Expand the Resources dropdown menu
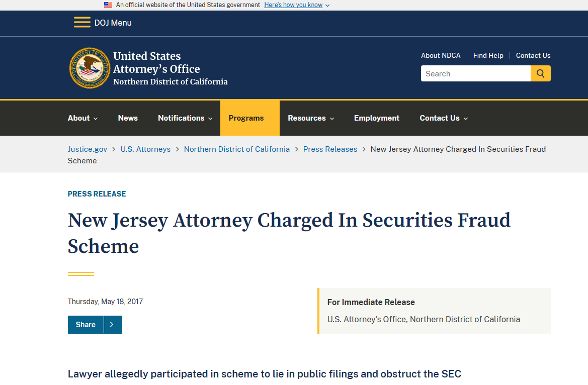 tap(310, 118)
